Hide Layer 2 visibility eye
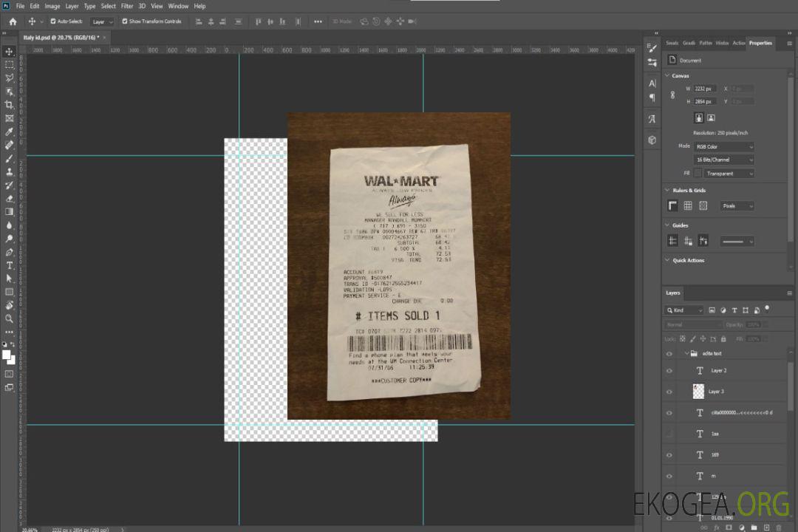Viewport: 798px width, 532px height. [x=669, y=371]
